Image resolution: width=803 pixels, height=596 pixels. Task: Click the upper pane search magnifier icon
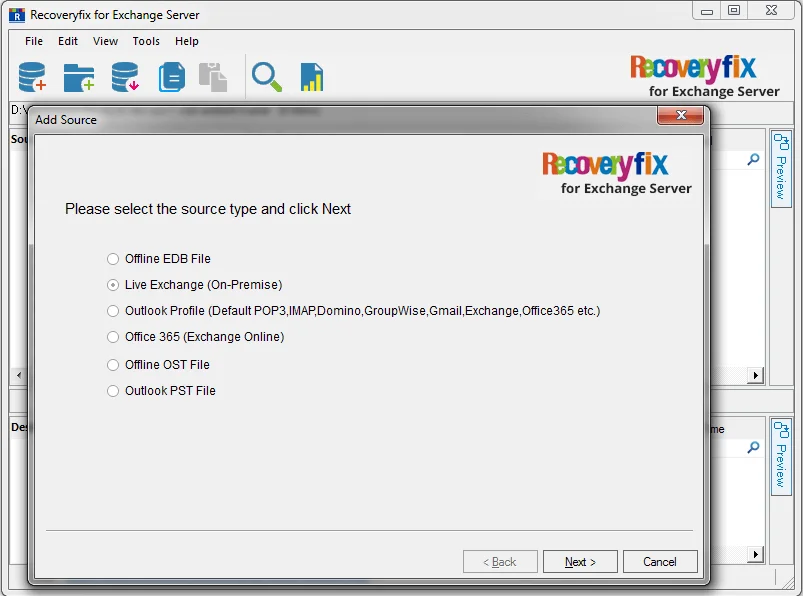click(x=753, y=160)
